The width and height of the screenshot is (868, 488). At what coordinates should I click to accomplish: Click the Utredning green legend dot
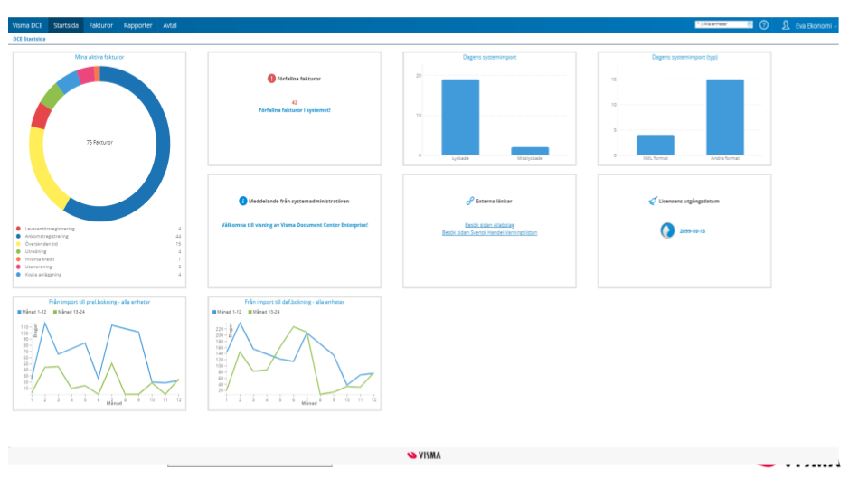(18, 252)
